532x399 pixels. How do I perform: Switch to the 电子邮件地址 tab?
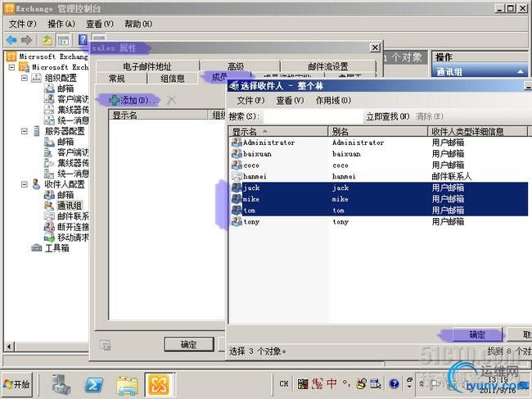coord(147,66)
